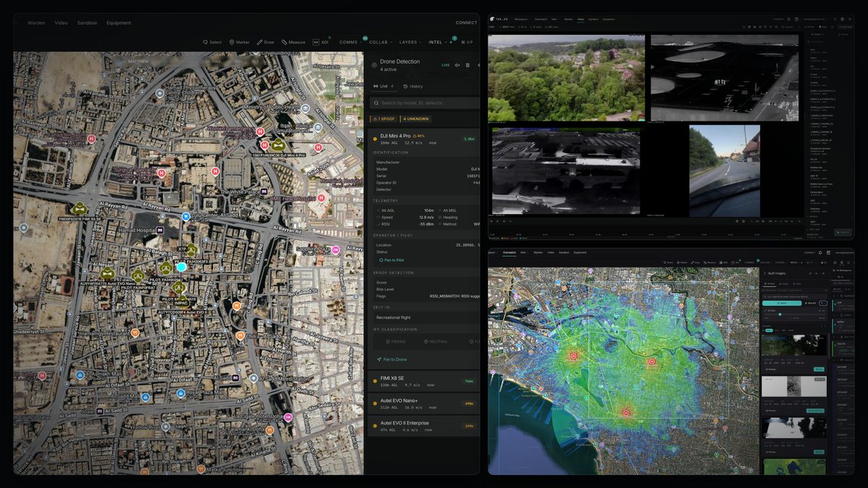
Task: Click the DJI Mini 4 Pro drone map marker
Action: pos(278,145)
